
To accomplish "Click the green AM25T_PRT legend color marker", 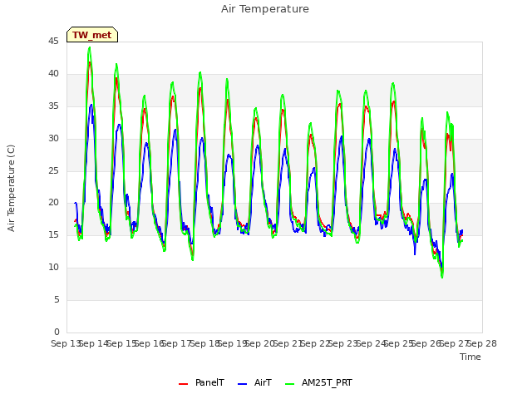I will [x=290, y=384].
